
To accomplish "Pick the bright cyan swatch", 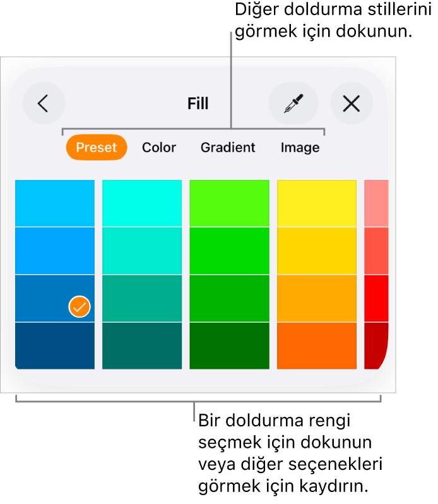I will tap(142, 203).
